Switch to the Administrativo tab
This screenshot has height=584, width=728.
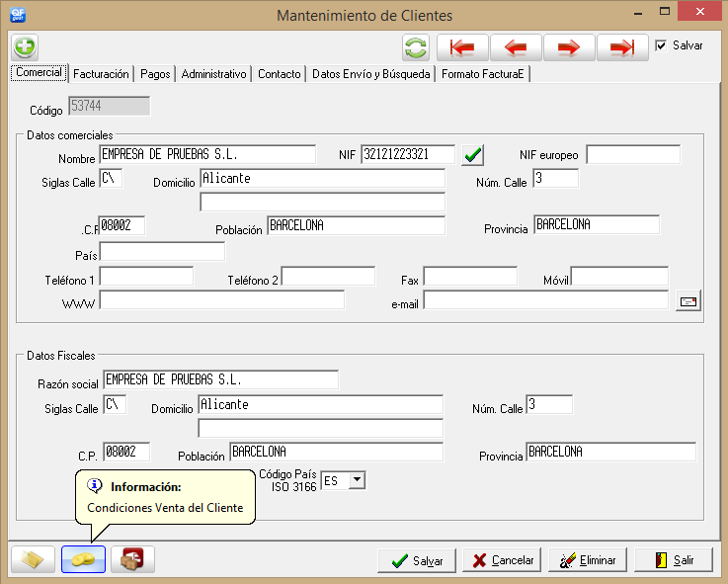click(213, 74)
